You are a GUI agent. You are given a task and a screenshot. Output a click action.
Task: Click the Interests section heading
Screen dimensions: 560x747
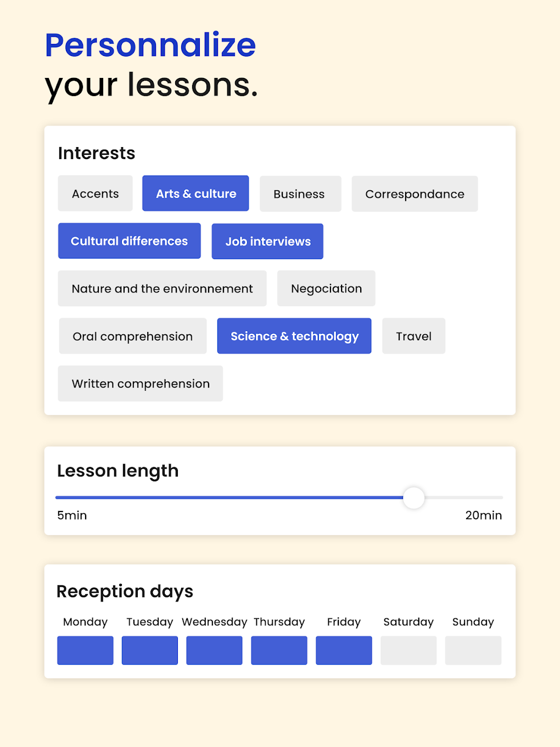[x=97, y=153]
